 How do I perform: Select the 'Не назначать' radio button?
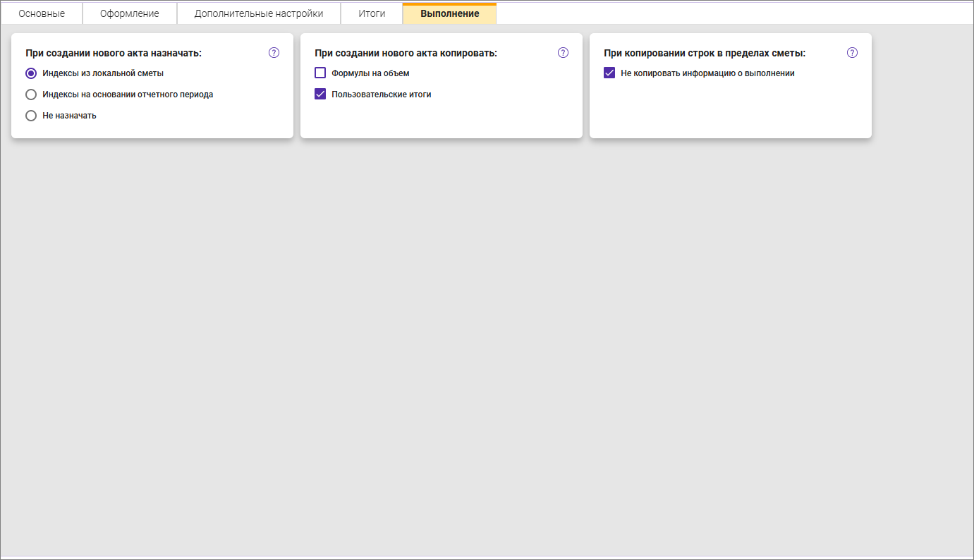tap(31, 116)
